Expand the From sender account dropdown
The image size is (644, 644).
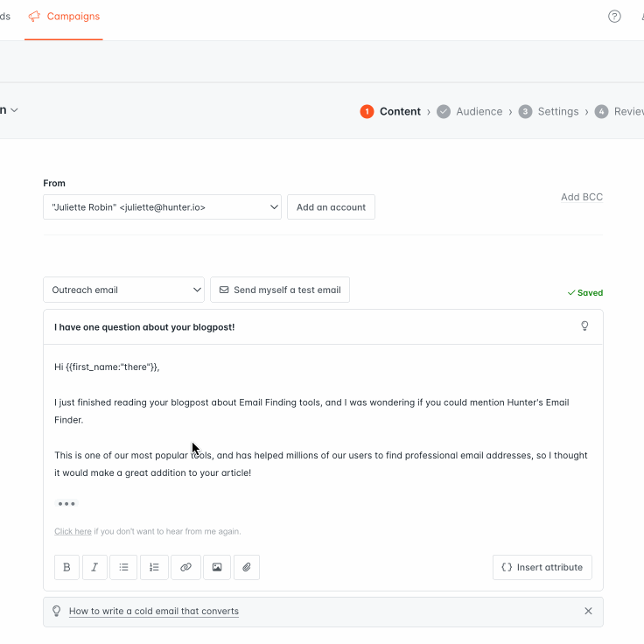point(162,207)
